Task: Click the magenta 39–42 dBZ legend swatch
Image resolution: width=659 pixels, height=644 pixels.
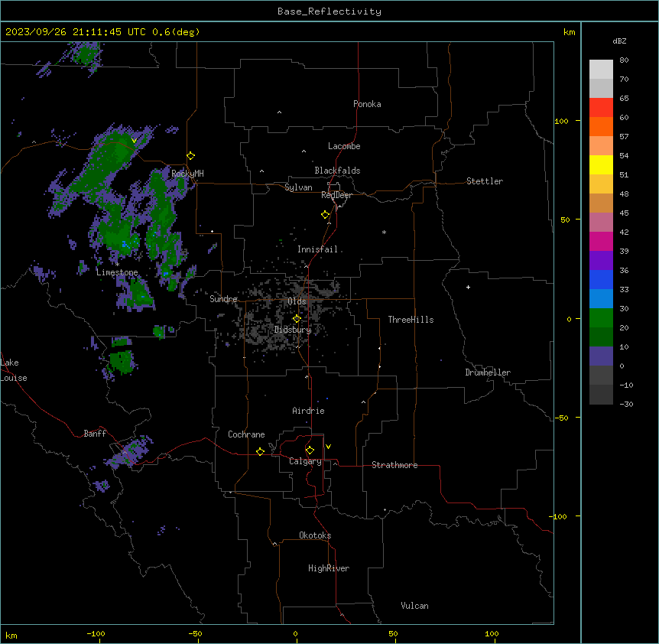Action: (x=601, y=241)
